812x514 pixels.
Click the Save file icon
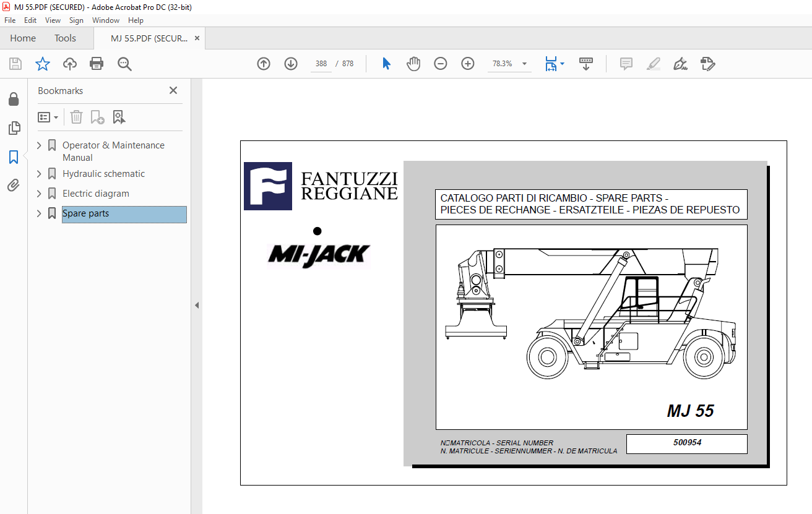(15, 64)
